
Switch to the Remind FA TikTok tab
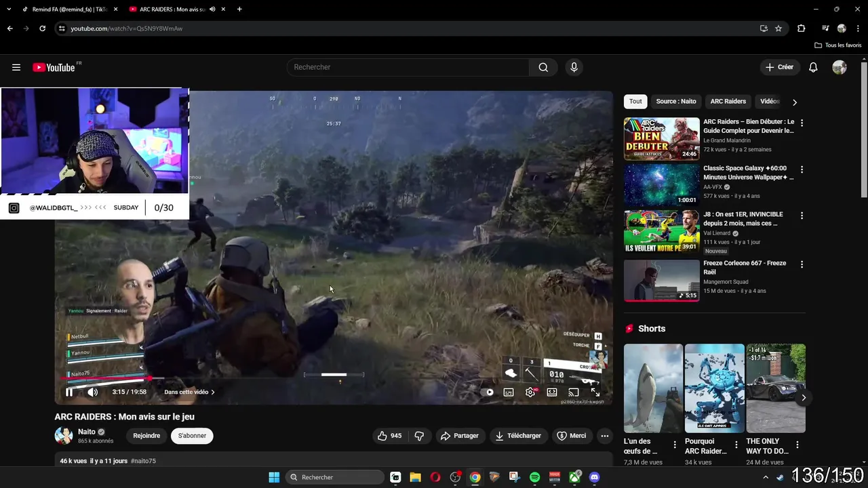[x=69, y=9]
